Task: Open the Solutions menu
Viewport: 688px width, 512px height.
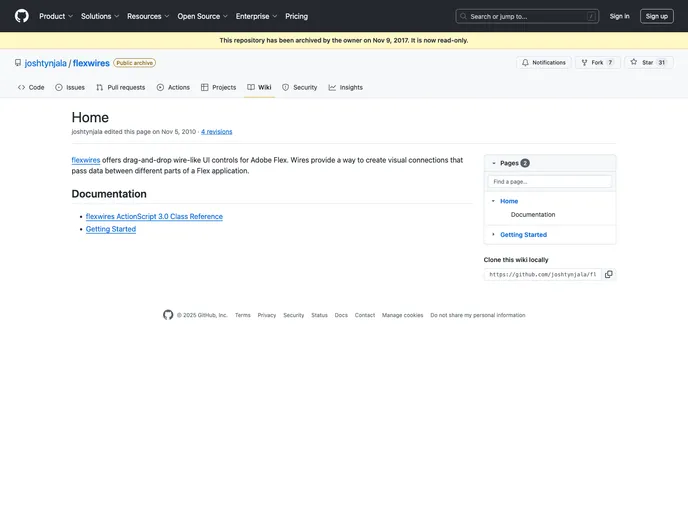Action: coord(100,16)
